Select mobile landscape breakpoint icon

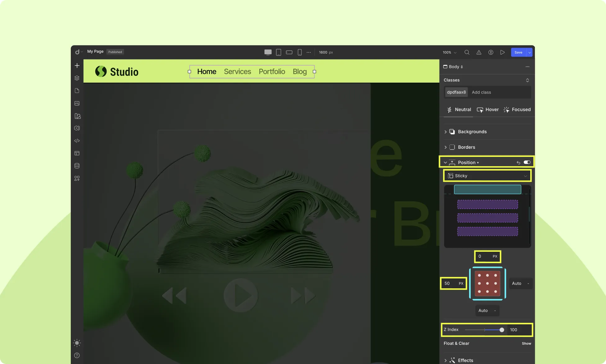coord(289,52)
